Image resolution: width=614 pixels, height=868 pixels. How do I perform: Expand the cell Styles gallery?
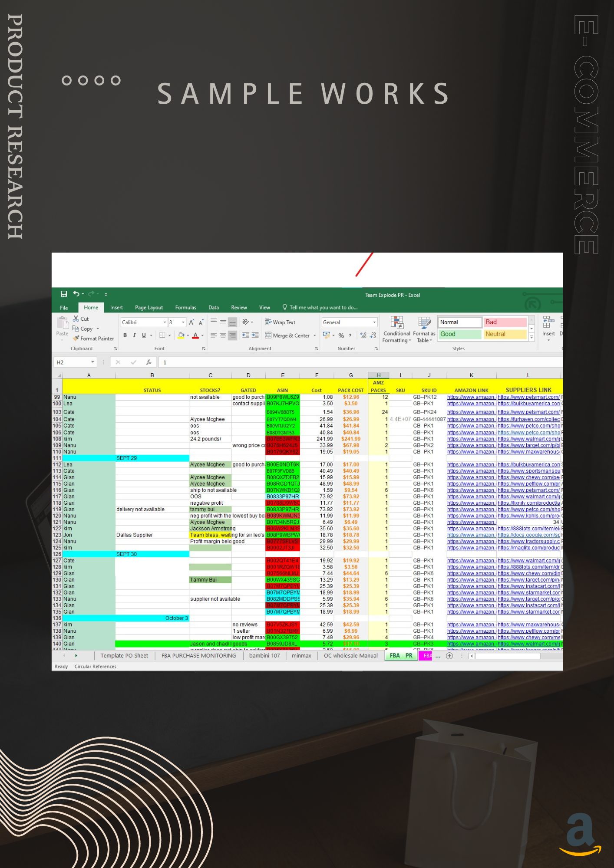(531, 337)
